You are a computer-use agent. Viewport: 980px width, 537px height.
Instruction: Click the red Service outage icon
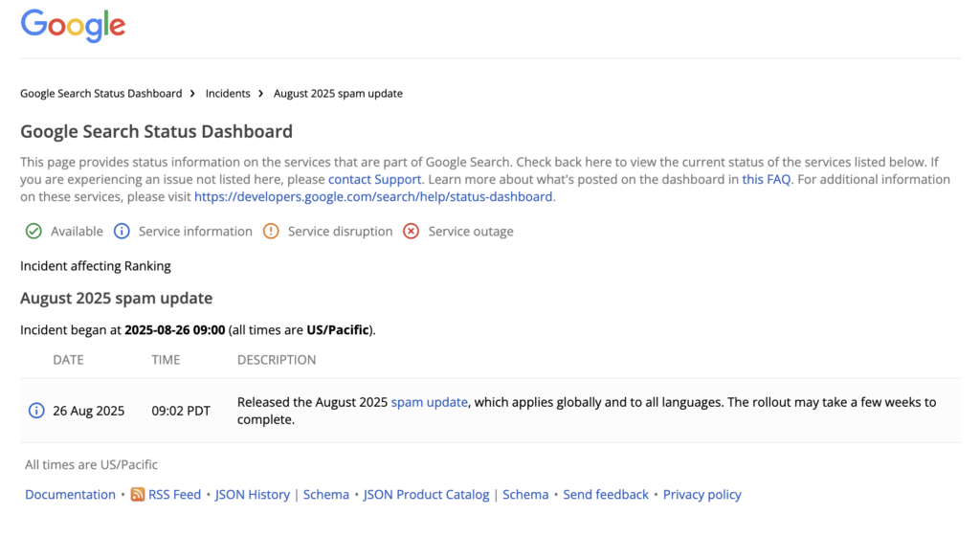pos(411,231)
